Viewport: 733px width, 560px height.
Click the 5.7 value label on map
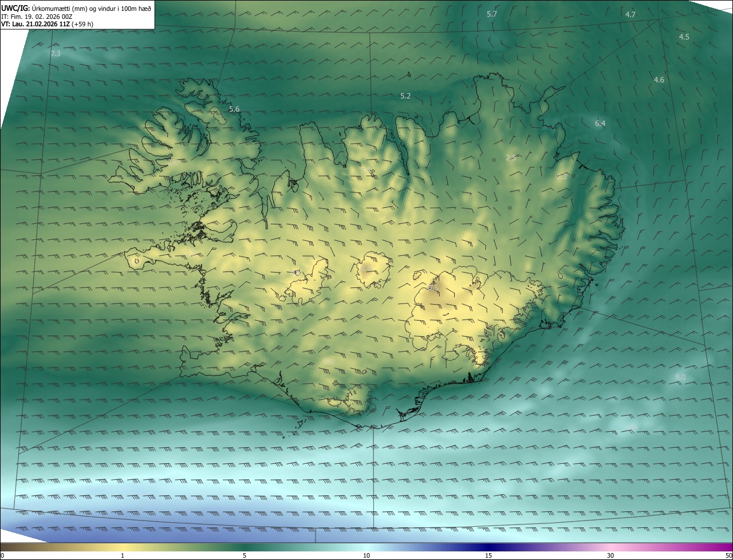pos(491,14)
